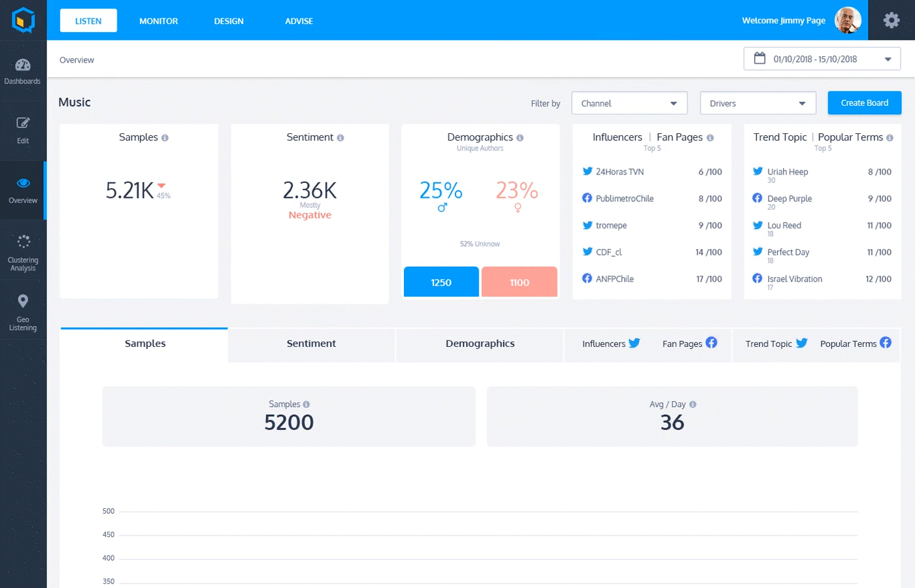The height and width of the screenshot is (588, 915).
Task: Select the Sentiment chart tab
Action: pyautogui.click(x=311, y=344)
